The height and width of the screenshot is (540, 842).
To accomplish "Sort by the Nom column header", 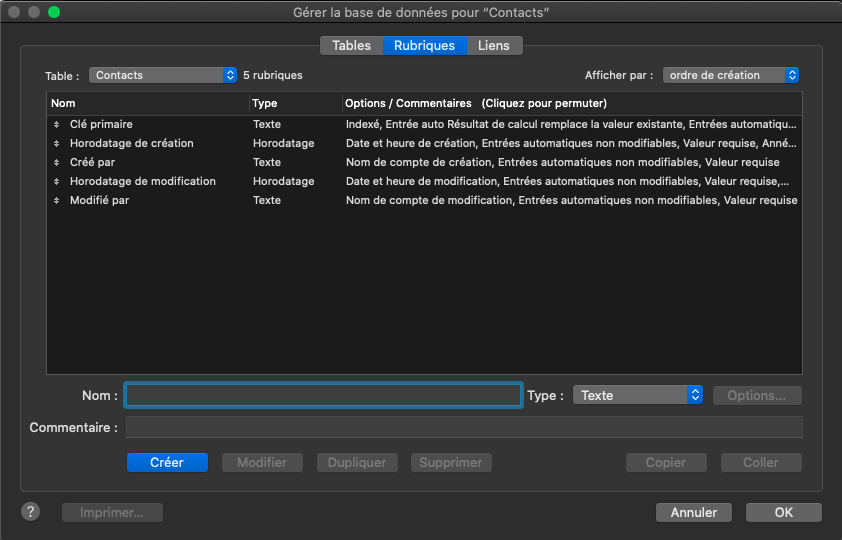I will tap(147, 103).
